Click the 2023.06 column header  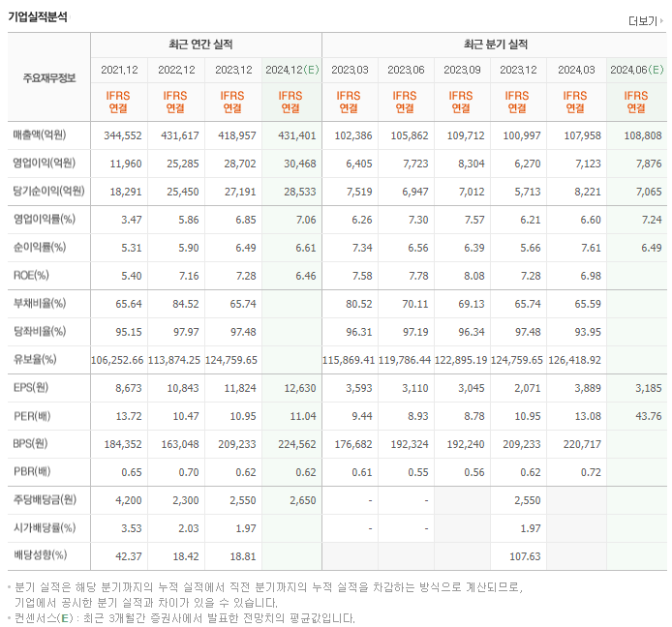406,70
